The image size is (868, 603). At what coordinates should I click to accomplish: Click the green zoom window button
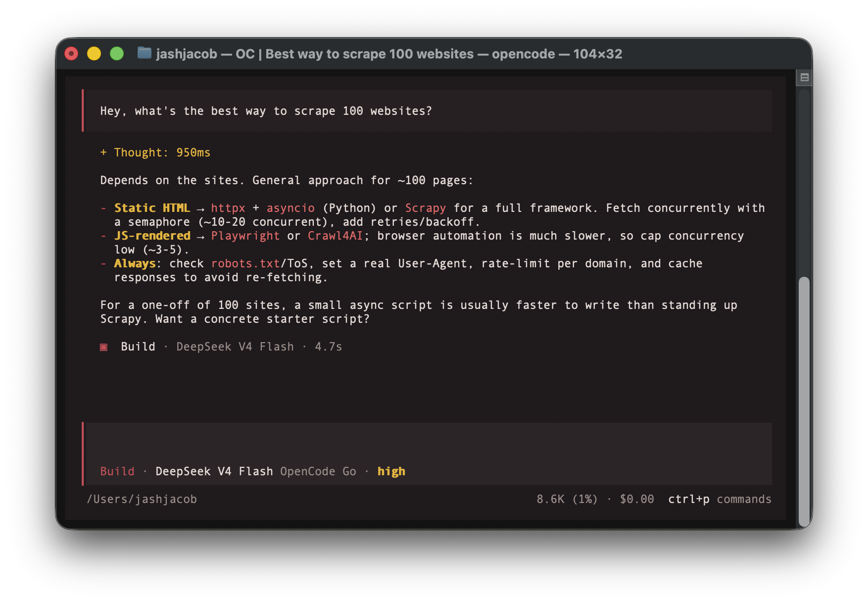click(x=117, y=53)
